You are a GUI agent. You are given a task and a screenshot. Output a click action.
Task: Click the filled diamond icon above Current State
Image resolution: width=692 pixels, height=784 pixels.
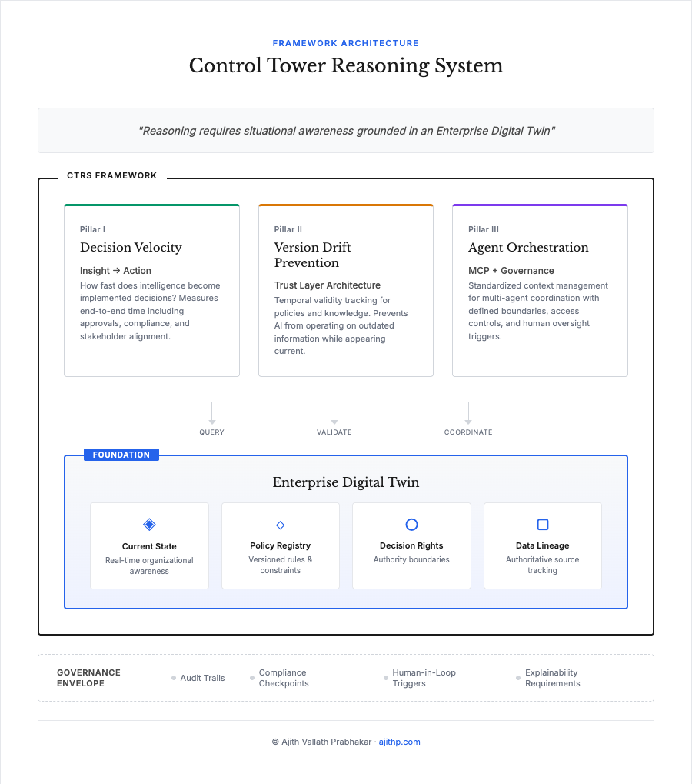[149, 523]
